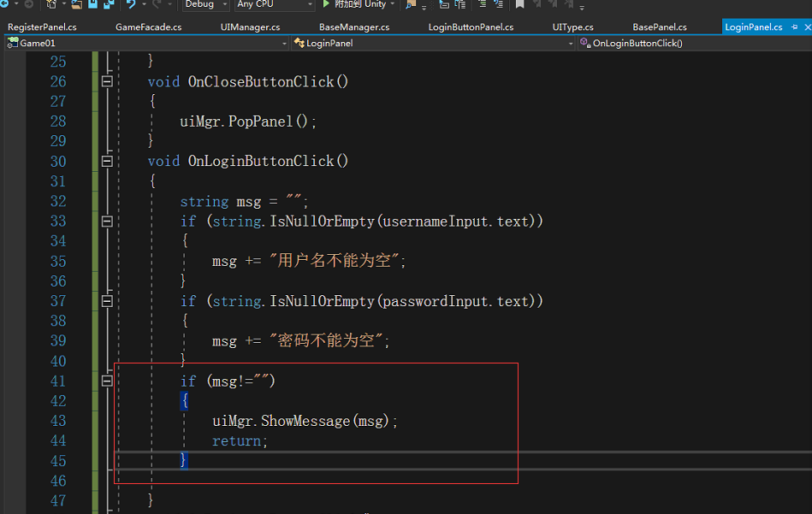Image resolution: width=812 pixels, height=514 pixels.
Task: Open the LoginPanel class combo box
Action: point(434,44)
